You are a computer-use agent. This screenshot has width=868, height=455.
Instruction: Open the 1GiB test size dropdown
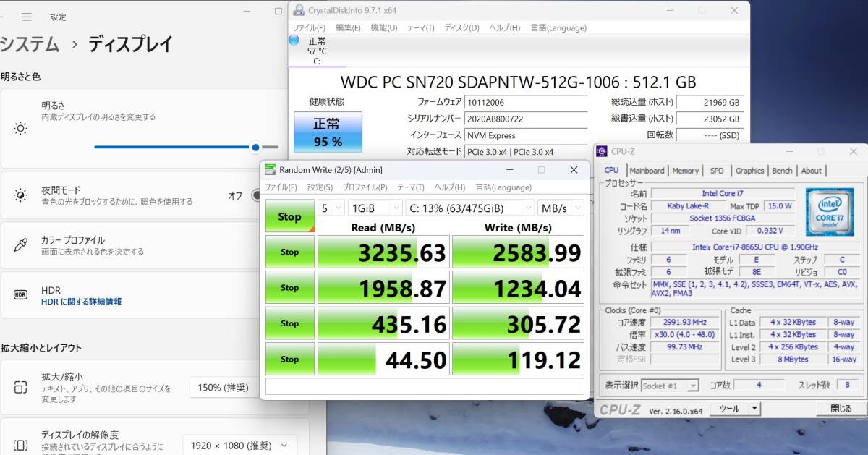pyautogui.click(x=375, y=208)
